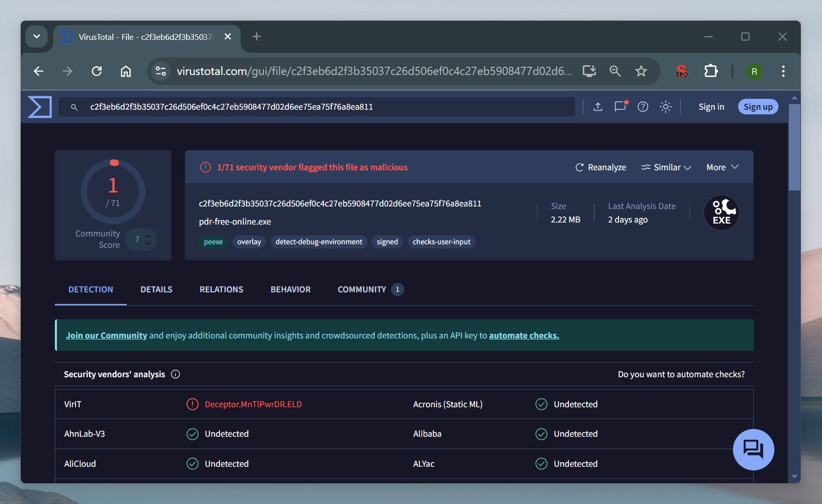The width and height of the screenshot is (822, 504).
Task: Open the VirusTotal logo home link
Action: (x=40, y=107)
